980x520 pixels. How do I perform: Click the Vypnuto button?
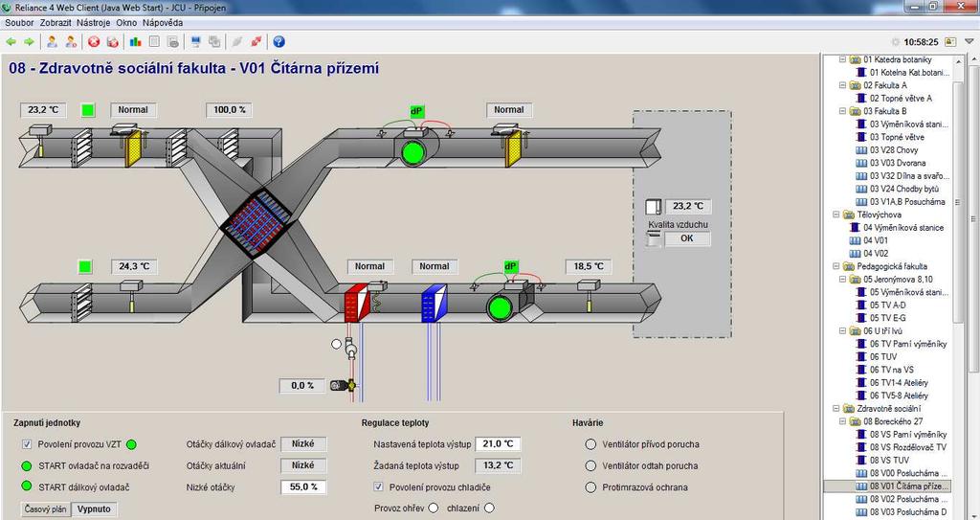click(x=94, y=509)
